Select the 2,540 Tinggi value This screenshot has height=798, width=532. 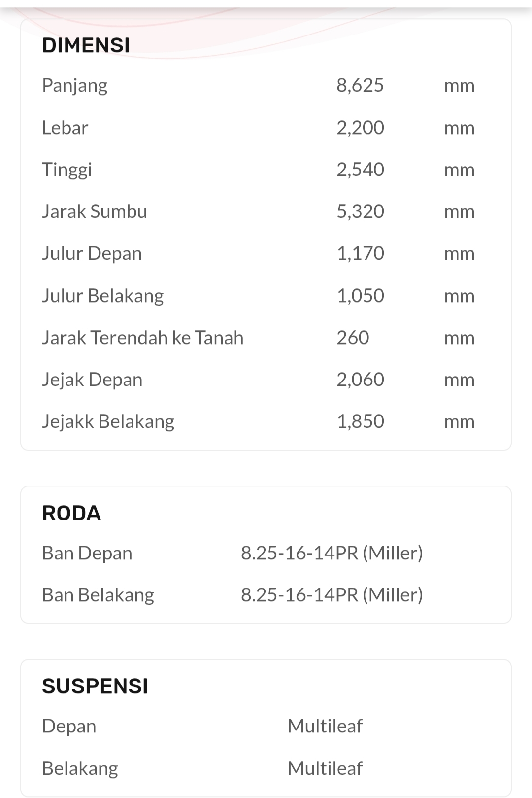[360, 170]
